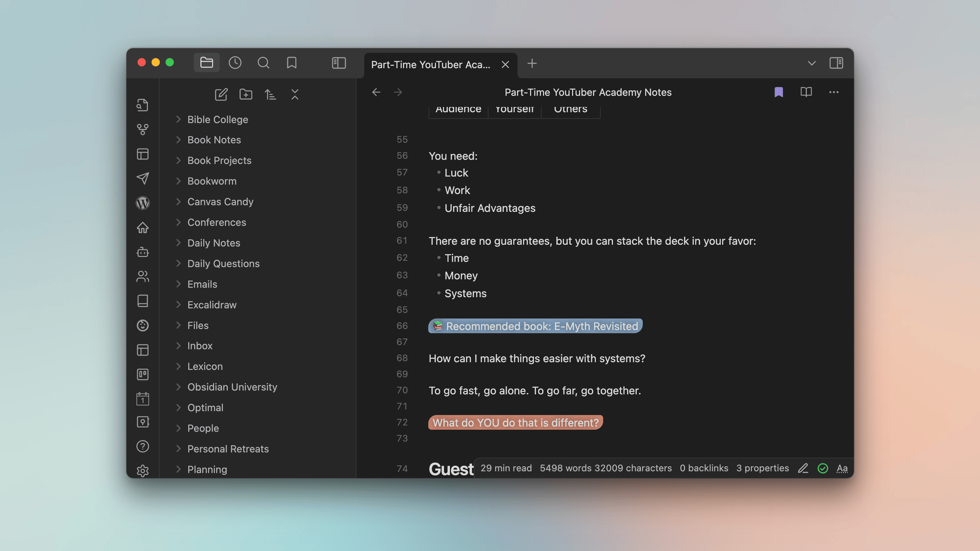Screen dimensions: 980x551
Task: Open bookmarks pane in top toolbar
Action: 292,62
